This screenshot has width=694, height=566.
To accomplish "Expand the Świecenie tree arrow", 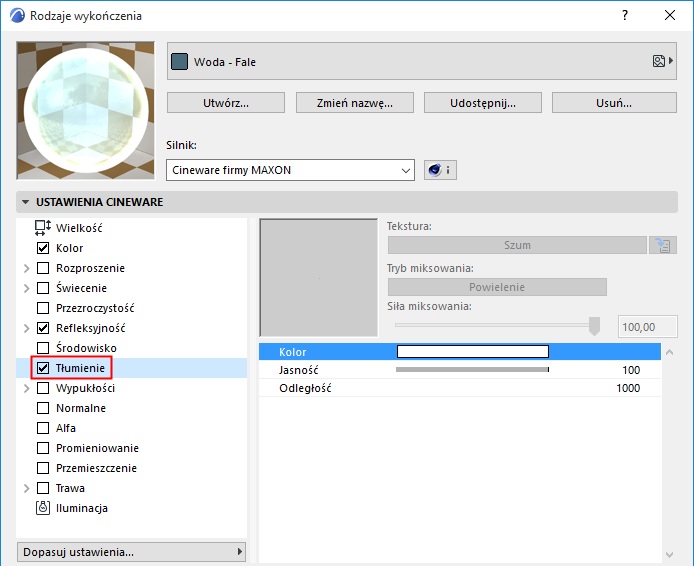I will tap(26, 288).
